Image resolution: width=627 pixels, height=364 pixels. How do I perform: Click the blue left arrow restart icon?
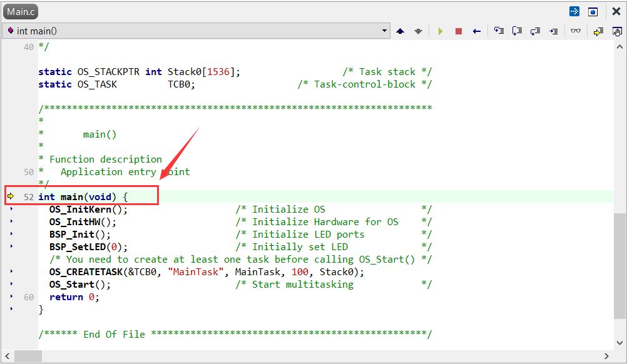click(477, 31)
